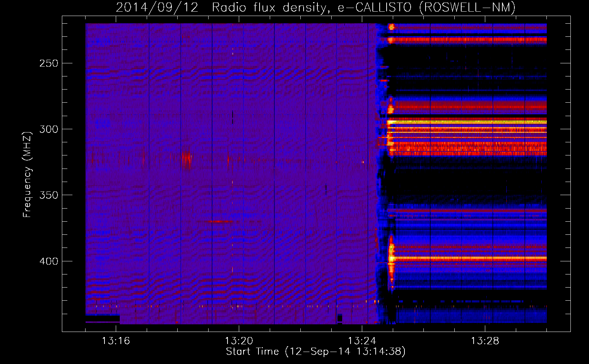
Task: Click the 'Start Time (12-Sep-14 13:14:38)' label
Action: tap(316, 352)
